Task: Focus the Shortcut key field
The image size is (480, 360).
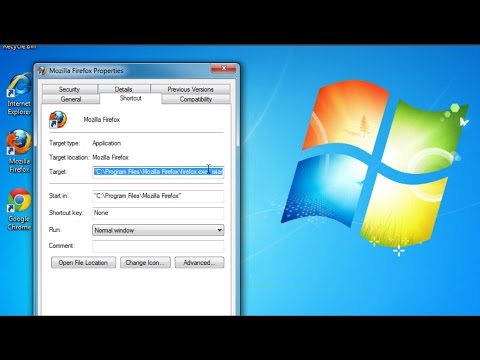Action: [158, 213]
